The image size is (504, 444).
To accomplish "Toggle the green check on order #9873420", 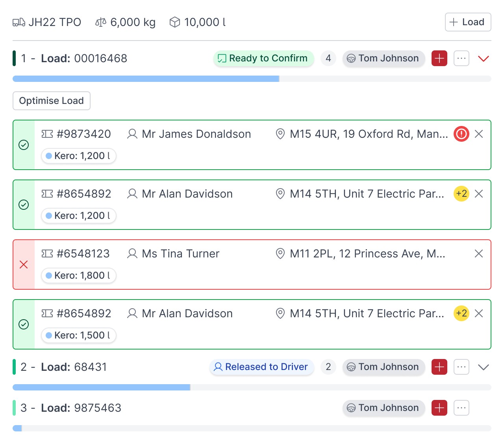I will 24,145.
